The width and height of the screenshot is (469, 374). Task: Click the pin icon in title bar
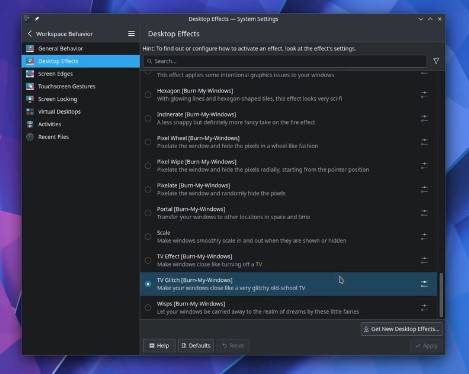37,19
